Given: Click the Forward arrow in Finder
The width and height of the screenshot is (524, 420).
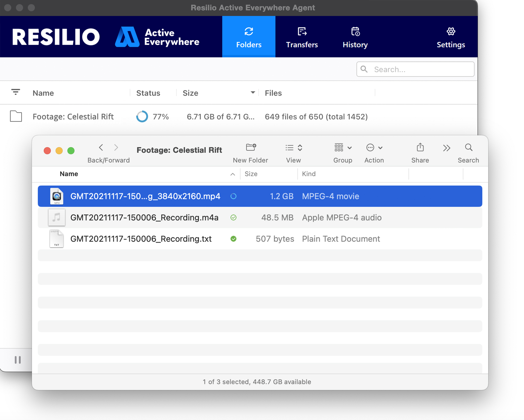Looking at the screenshot, I should click(116, 147).
